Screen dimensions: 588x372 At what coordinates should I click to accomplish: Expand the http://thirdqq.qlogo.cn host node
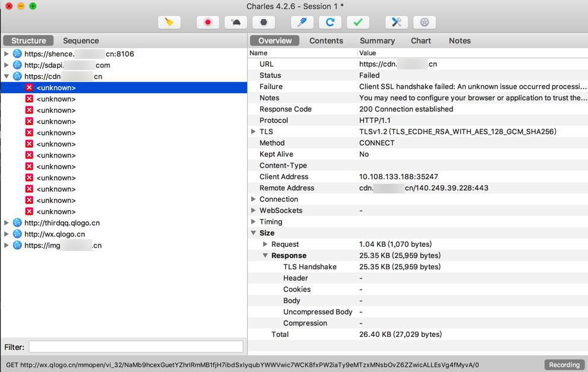pos(7,222)
